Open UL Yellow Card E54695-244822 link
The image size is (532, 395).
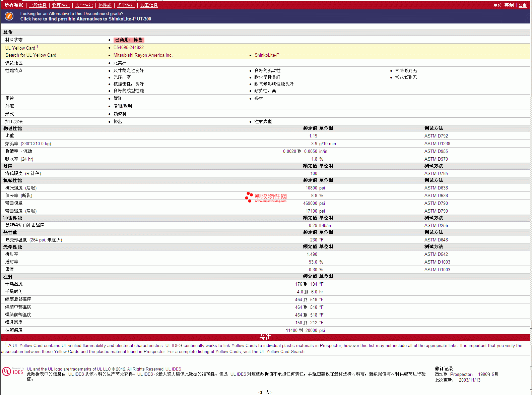pyautogui.click(x=128, y=48)
